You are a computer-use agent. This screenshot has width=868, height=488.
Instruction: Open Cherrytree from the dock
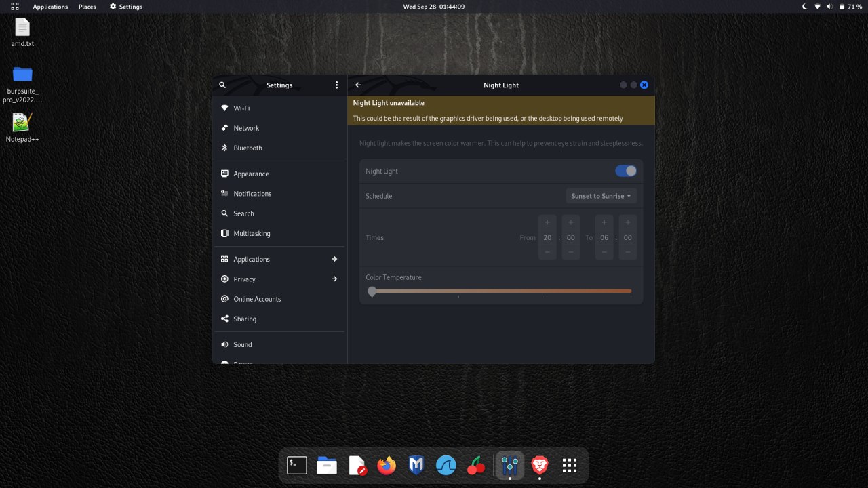(x=476, y=465)
